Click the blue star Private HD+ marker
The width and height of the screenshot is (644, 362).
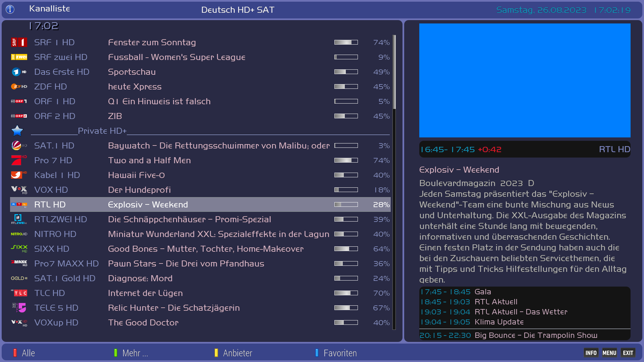tap(17, 131)
